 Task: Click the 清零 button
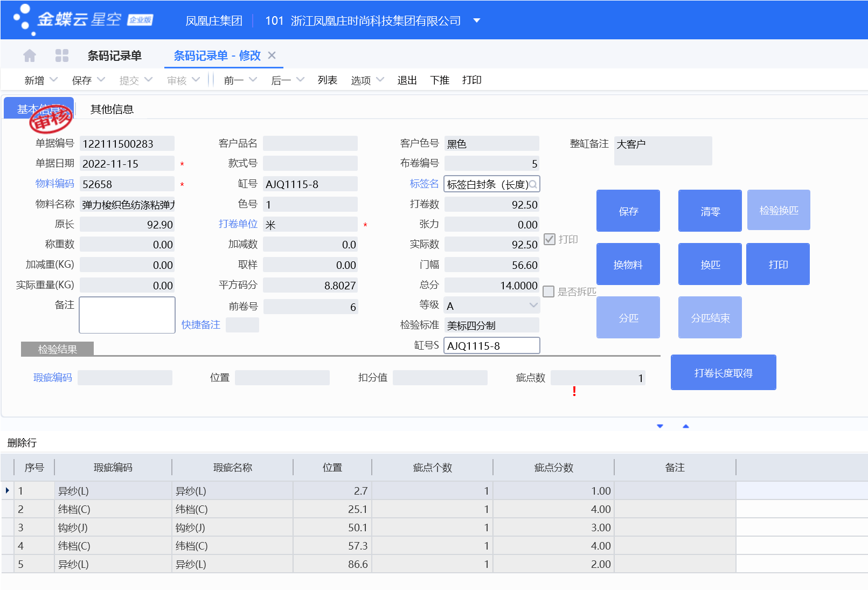coord(710,211)
